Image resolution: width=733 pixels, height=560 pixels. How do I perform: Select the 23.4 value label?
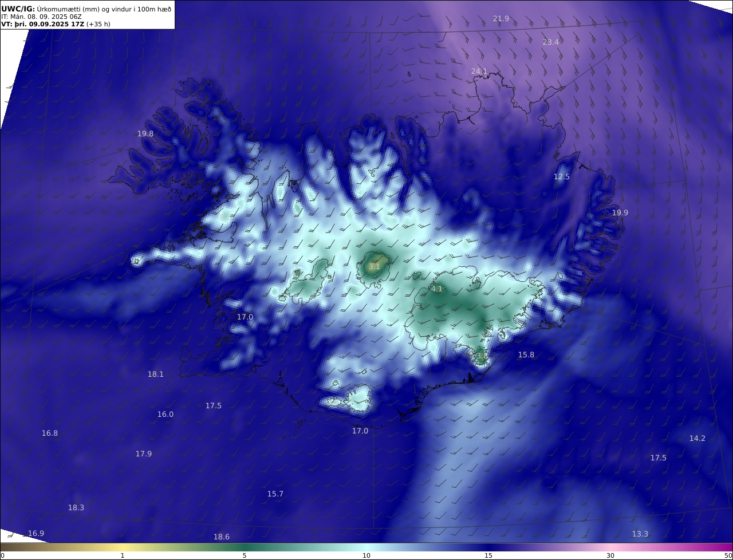(551, 42)
